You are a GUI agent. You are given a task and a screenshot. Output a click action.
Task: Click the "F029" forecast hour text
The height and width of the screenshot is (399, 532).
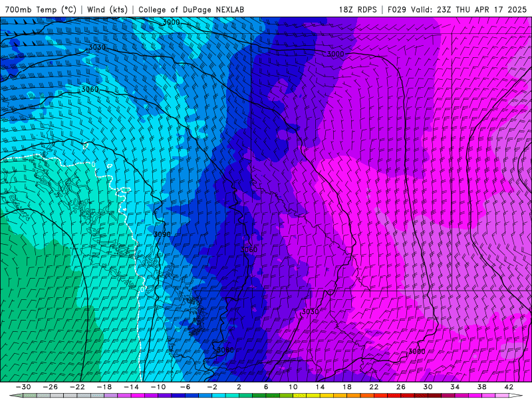click(x=396, y=9)
